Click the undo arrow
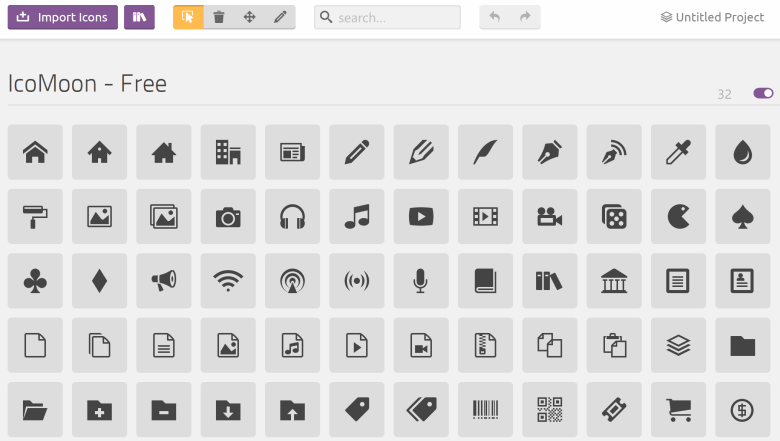The width and height of the screenshot is (780, 441). point(494,17)
